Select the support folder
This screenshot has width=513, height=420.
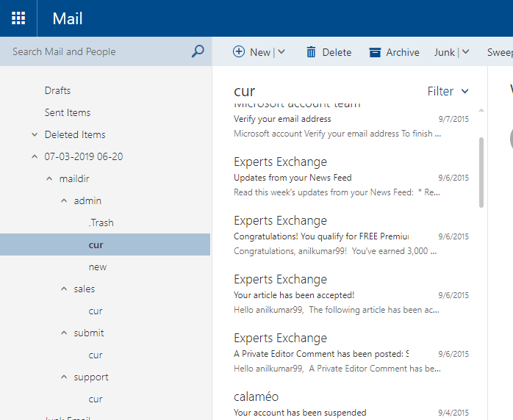(x=91, y=377)
